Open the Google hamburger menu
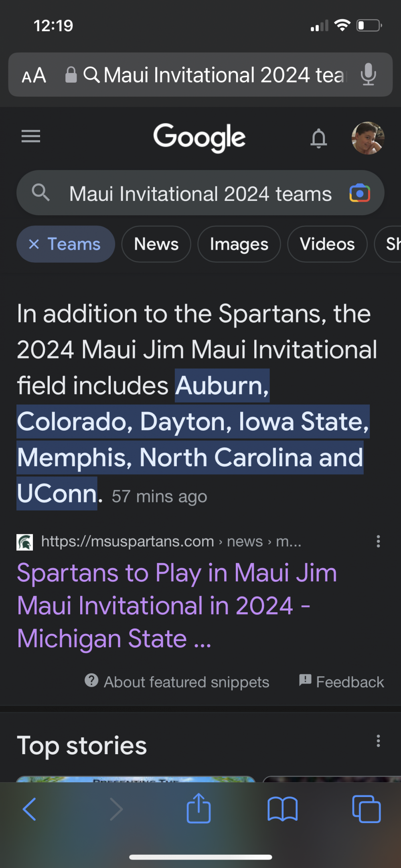Screen dimensions: 401x868 (x=31, y=137)
